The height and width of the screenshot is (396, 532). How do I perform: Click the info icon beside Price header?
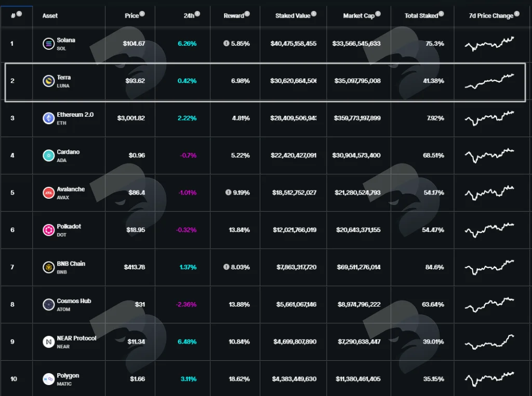point(142,13)
